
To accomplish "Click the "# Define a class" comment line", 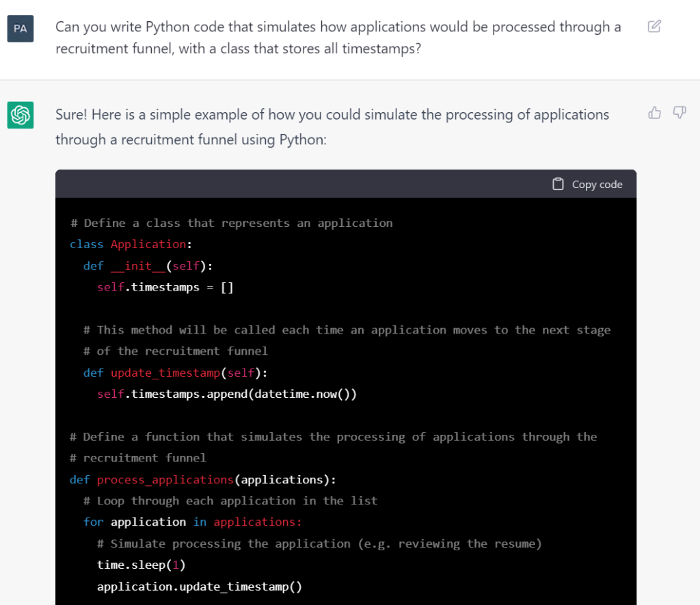I will (x=231, y=223).
